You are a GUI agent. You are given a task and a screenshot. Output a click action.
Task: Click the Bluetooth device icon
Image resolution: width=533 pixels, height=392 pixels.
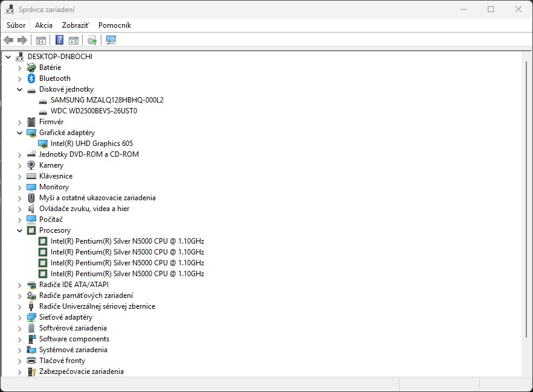click(31, 78)
